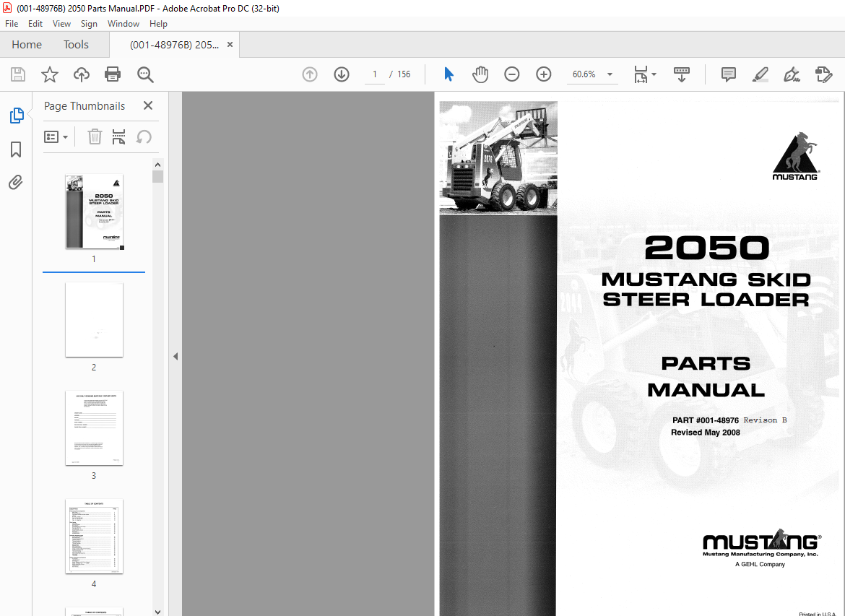Toggle the Page Thumbnails sidebar icon
Image resolution: width=845 pixels, height=616 pixels.
pos(16,116)
